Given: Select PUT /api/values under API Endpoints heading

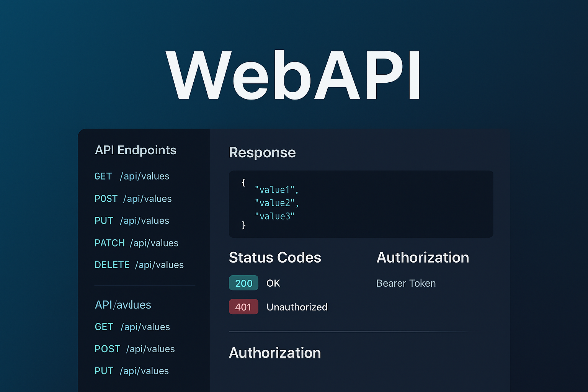Looking at the screenshot, I should (132, 220).
